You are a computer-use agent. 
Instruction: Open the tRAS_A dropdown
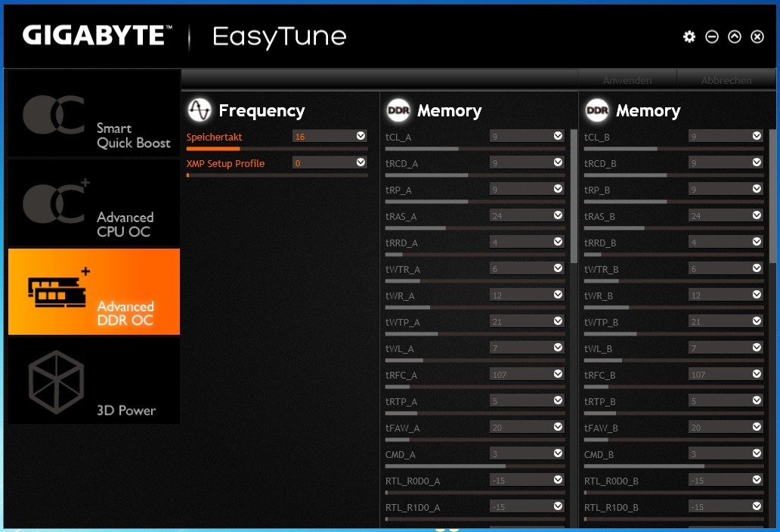click(558, 215)
